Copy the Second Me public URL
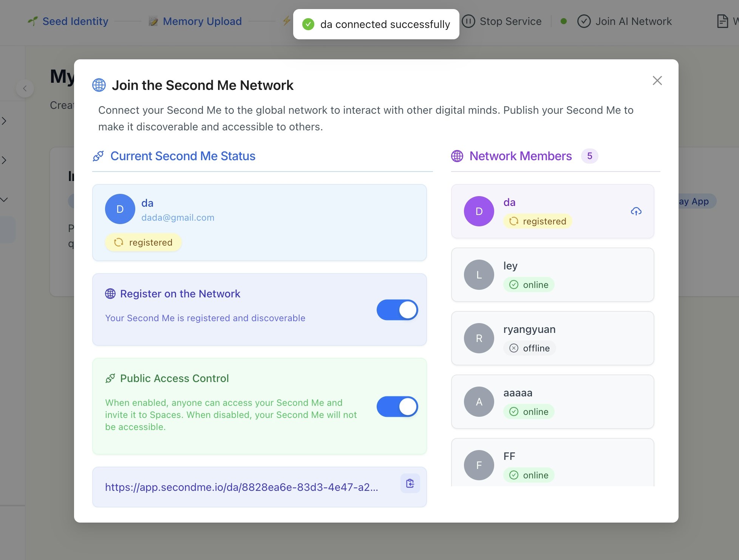The image size is (739, 560). click(x=410, y=483)
